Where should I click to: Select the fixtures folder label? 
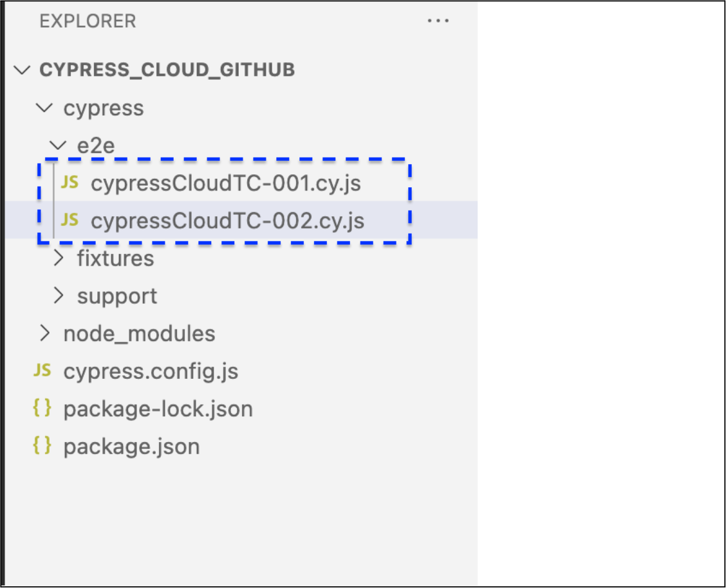115,258
